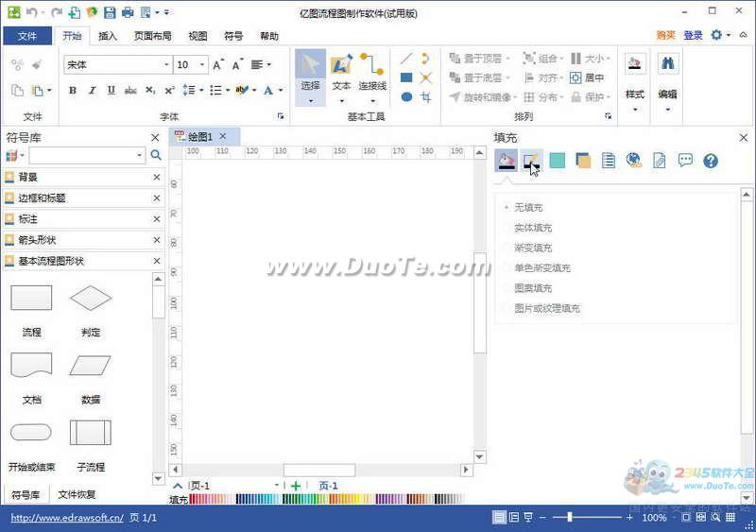756x532 pixels.
Task: Click the canvas horizontal scrollbar thumb
Action: (319, 470)
